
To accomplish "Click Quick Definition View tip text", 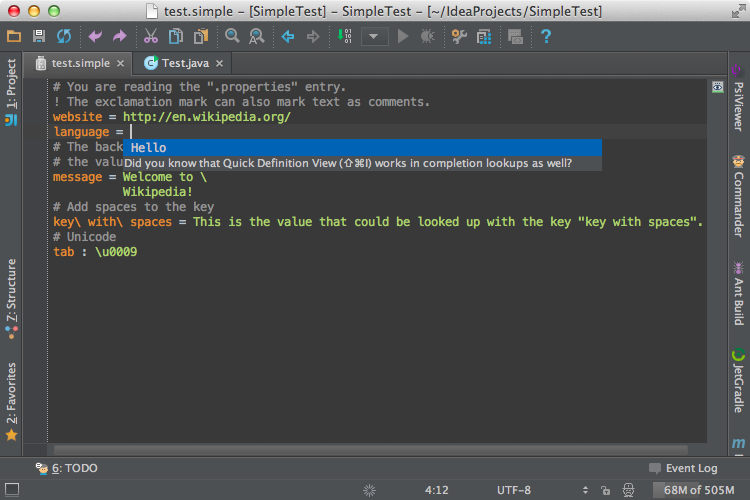I will pyautogui.click(x=348, y=163).
